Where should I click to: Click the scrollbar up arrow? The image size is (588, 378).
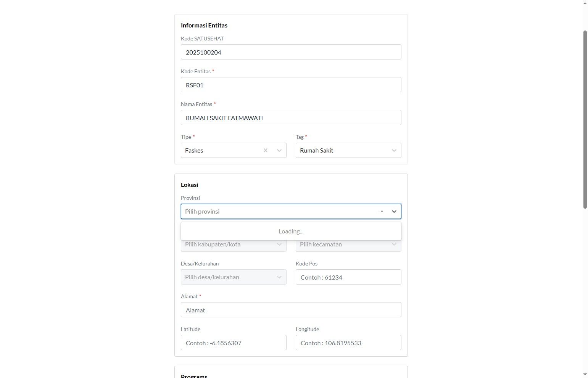point(585,3)
